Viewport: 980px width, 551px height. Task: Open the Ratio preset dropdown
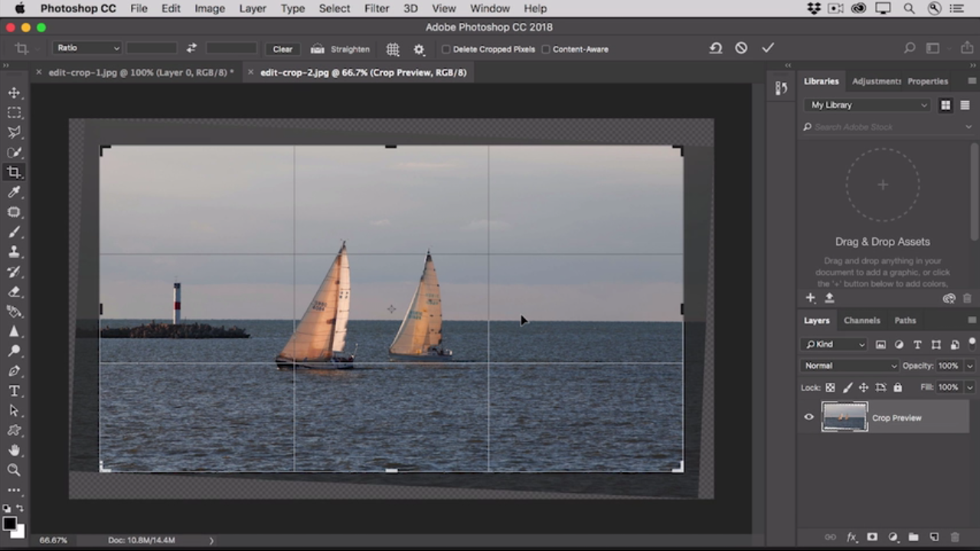point(87,48)
